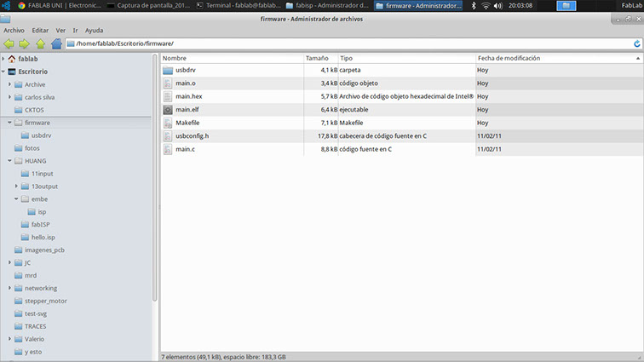Collapse the Escritorio tree node
Viewport: 644px width, 362px height.
coord(3,72)
